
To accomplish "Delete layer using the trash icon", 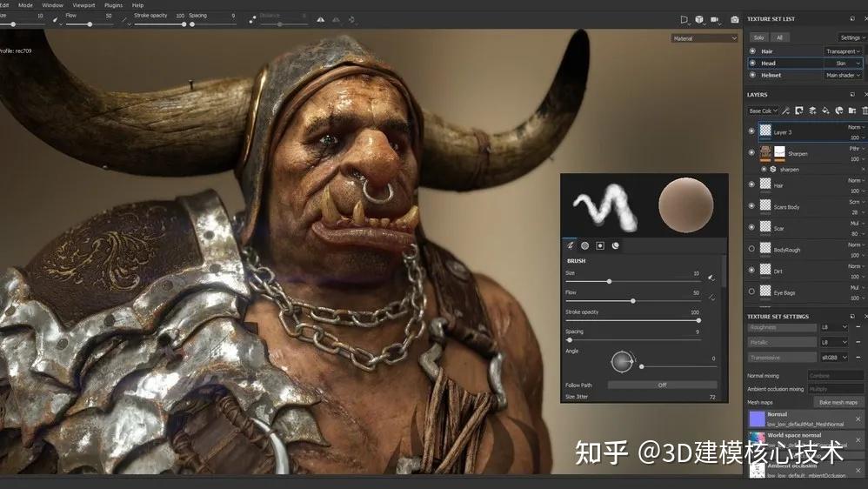I will click(x=865, y=111).
